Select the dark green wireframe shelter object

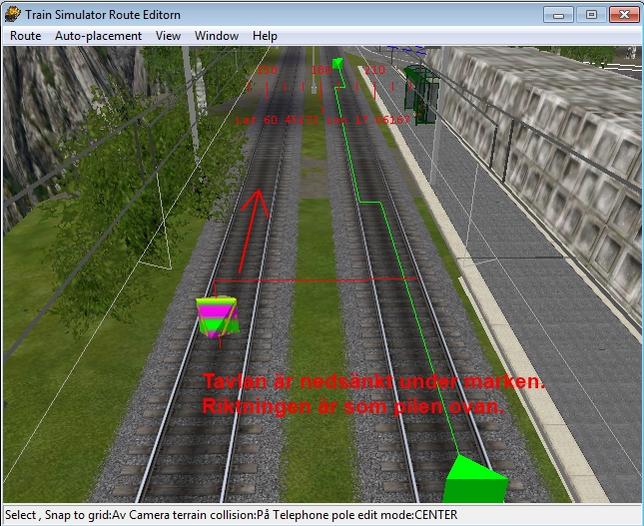(421, 93)
